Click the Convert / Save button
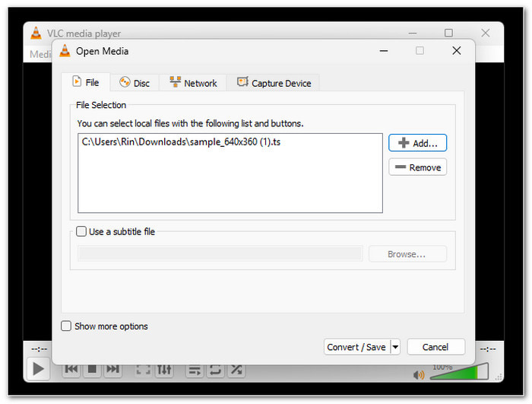The image size is (532, 404). 356,347
